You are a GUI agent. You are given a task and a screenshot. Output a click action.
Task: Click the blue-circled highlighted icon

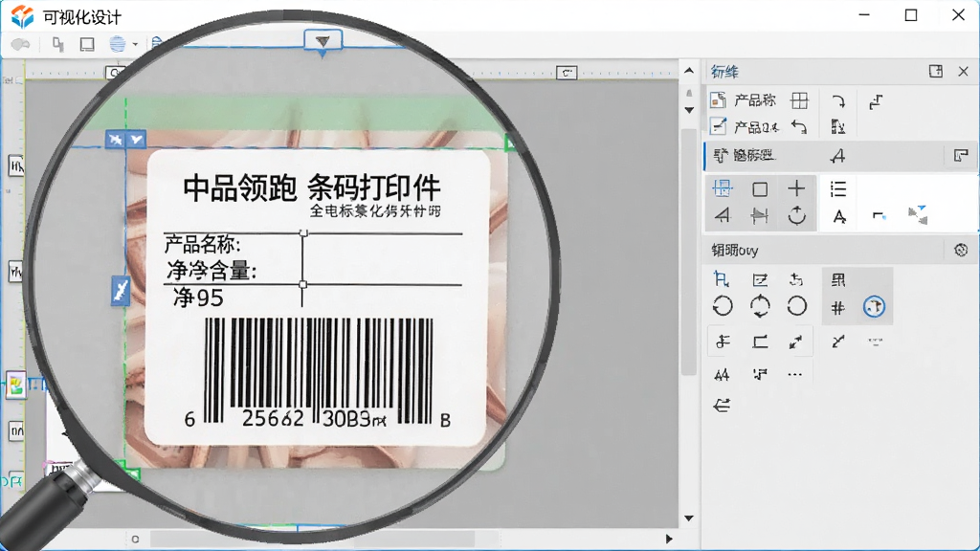tap(875, 307)
